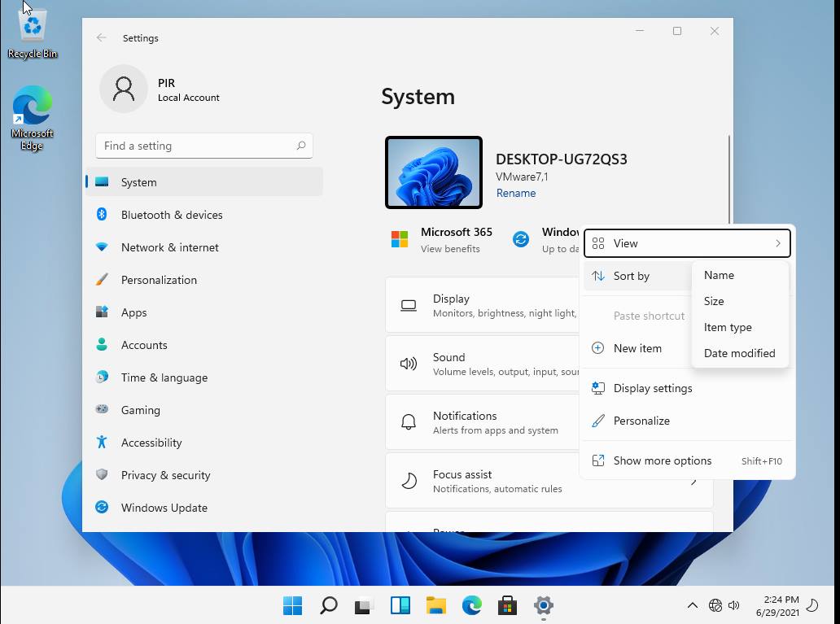Screen dimensions: 840x624
Task: Open the System category in the sidebar
Action: (204, 182)
